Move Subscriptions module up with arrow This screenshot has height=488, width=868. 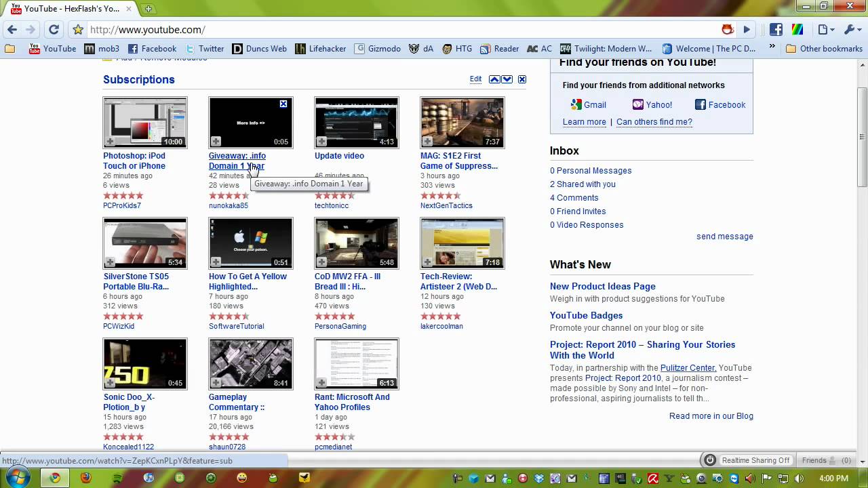[x=494, y=79]
